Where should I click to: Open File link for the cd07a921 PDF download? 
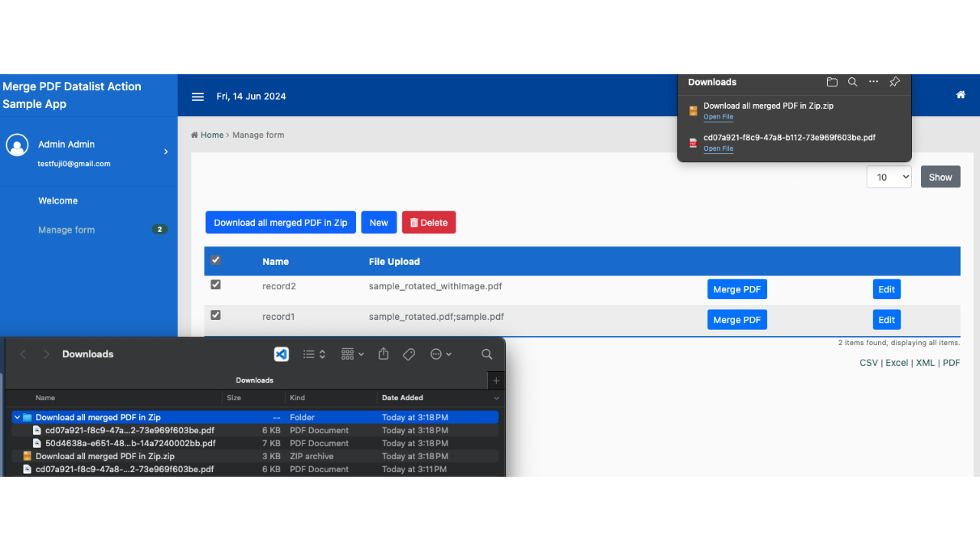pyautogui.click(x=718, y=148)
